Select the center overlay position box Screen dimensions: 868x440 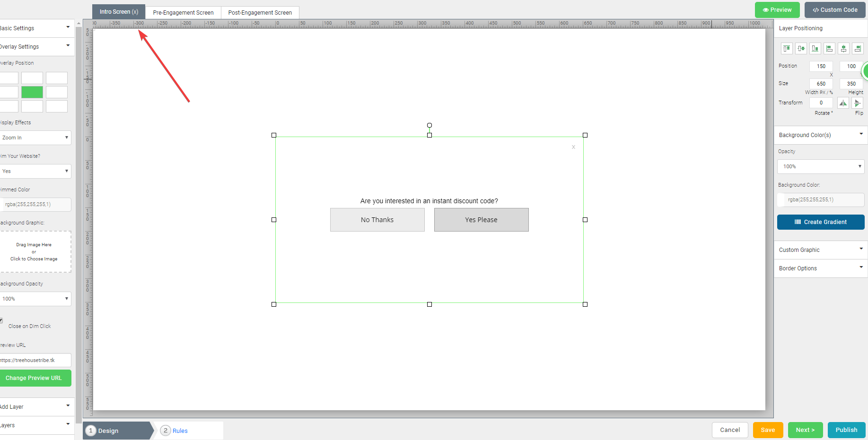click(x=32, y=92)
